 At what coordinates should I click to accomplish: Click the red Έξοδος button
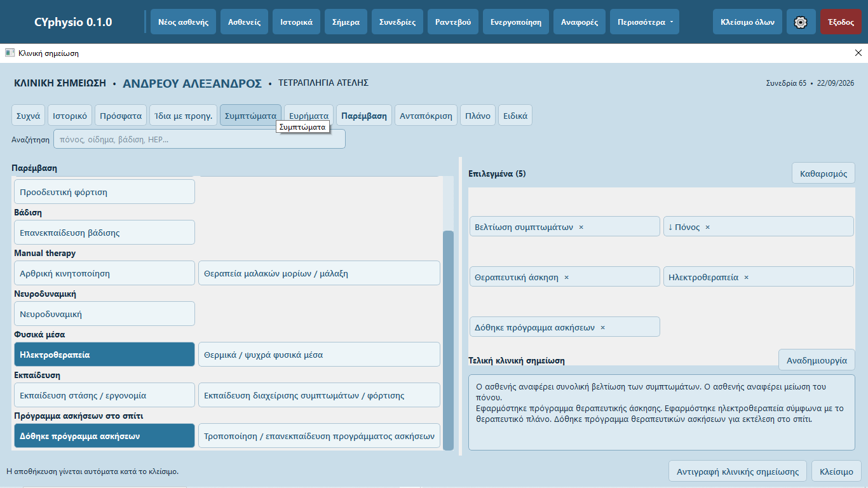(x=841, y=22)
